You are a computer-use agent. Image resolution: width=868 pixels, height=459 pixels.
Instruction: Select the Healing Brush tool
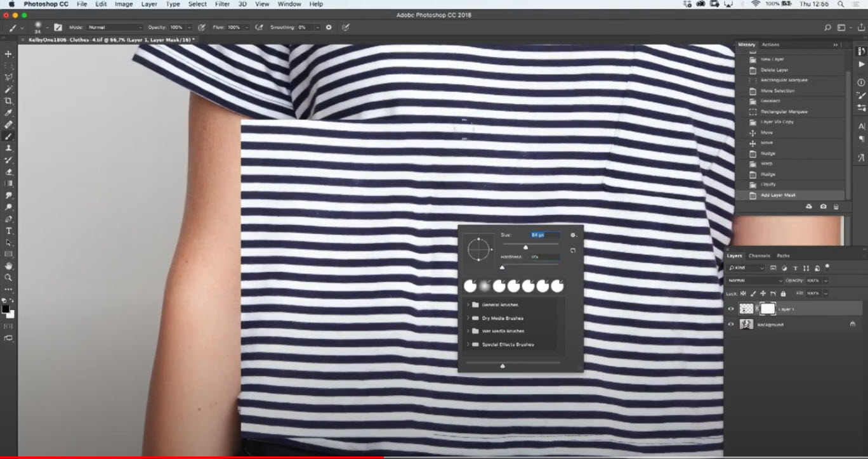(8, 124)
